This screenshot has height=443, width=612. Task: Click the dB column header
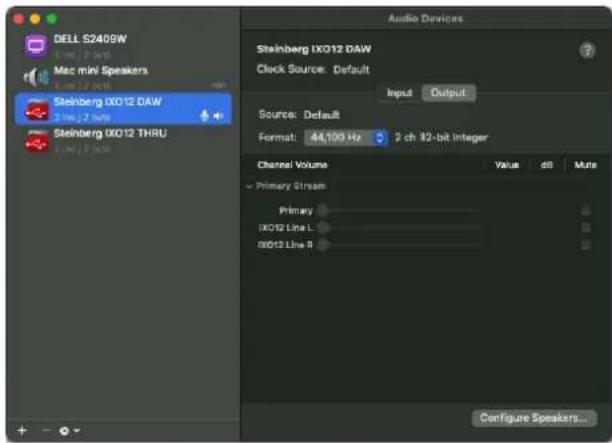click(546, 165)
